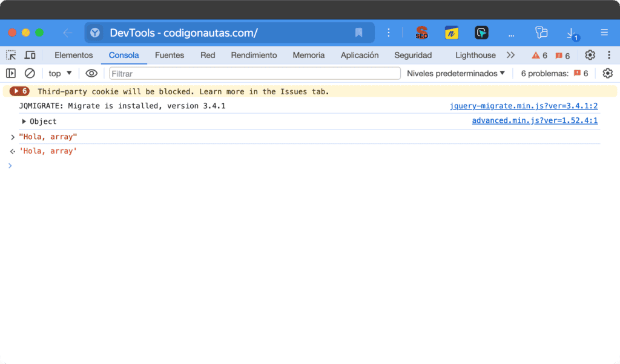This screenshot has width=620, height=364.
Task: Switch to the Consola tab
Action: pos(124,55)
